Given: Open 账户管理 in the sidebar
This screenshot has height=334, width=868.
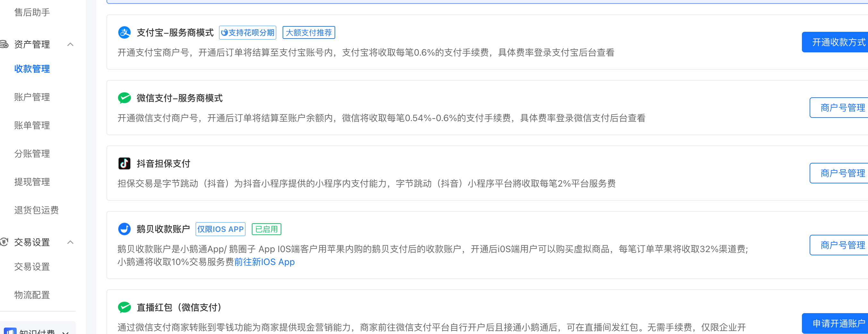Looking at the screenshot, I should tap(32, 97).
